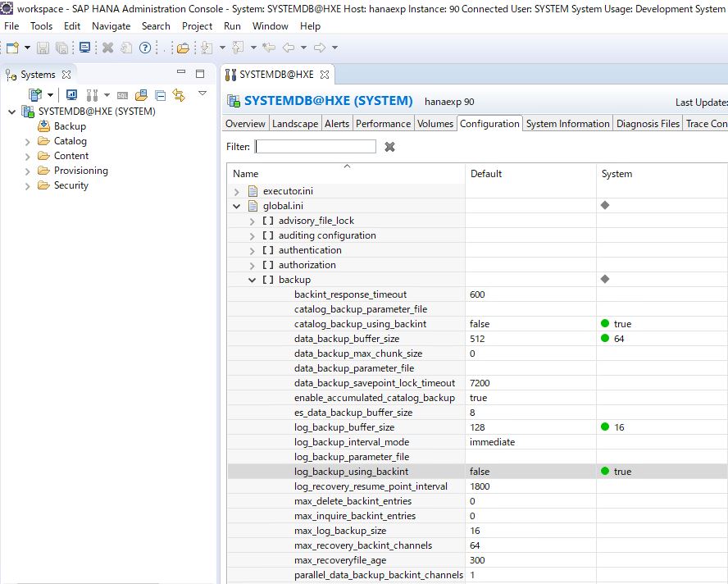The height and width of the screenshot is (584, 728).
Task: Click the grey X delete icon in main toolbar
Action: (107, 48)
